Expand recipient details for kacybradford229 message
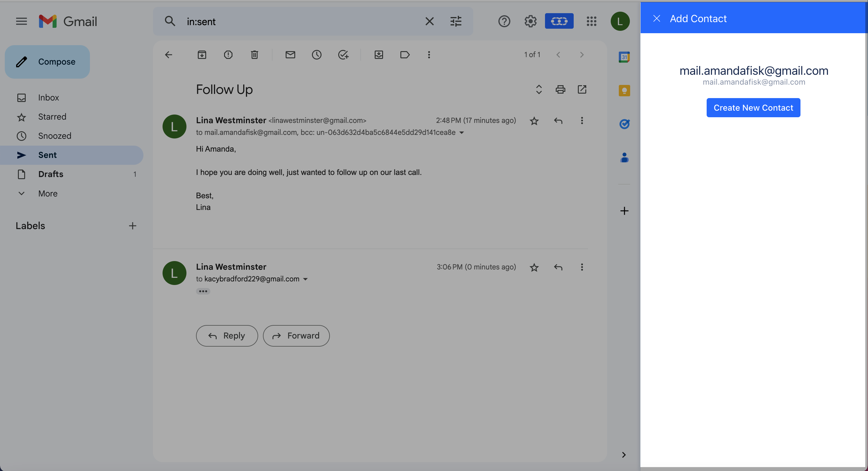The height and width of the screenshot is (471, 868). point(305,279)
